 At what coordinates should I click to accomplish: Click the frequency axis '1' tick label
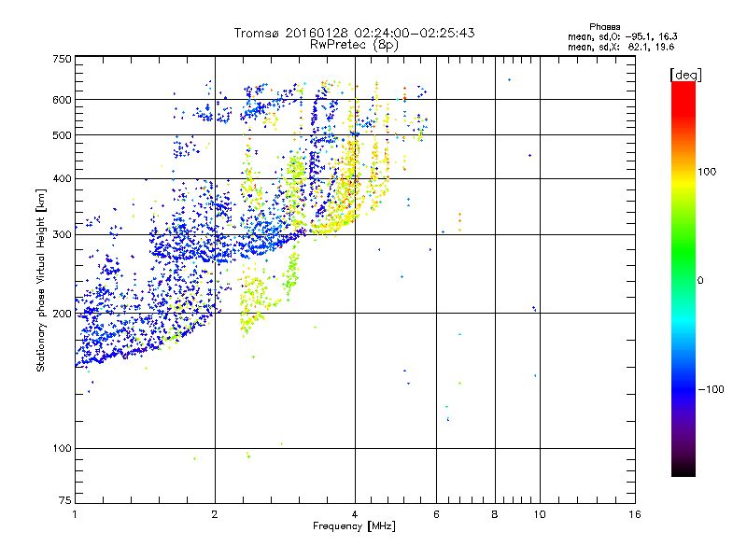tap(75, 514)
